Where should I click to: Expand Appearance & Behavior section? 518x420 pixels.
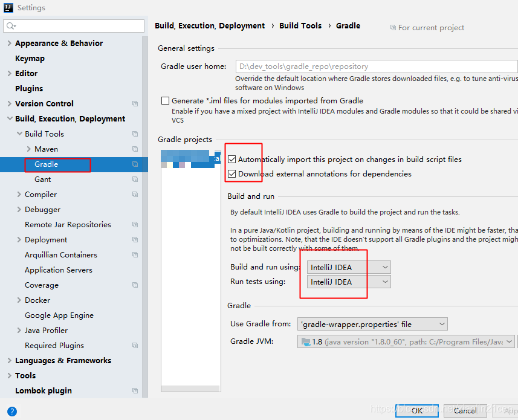coord(9,44)
